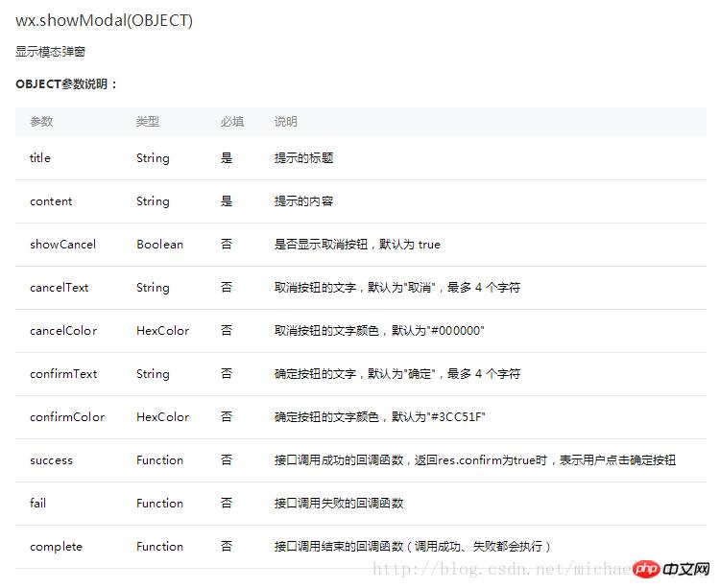Click the Boolean type in showCancel row
Viewport: 720px width, 588px height.
click(x=158, y=245)
